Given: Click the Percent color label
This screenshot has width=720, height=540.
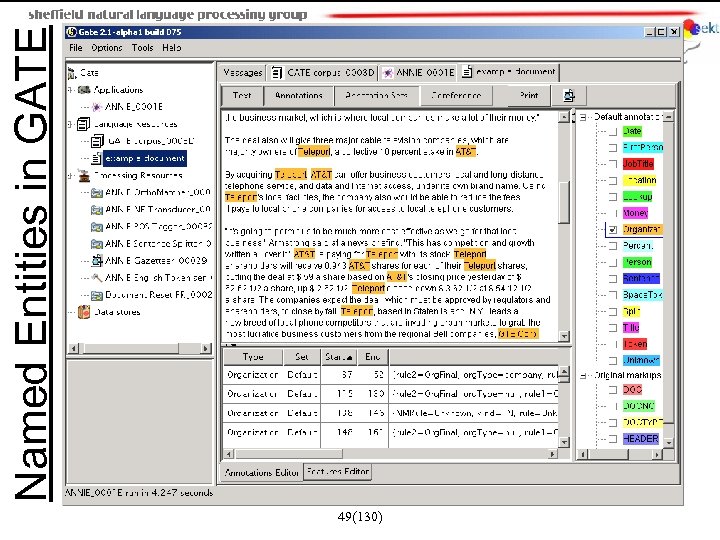Looking at the screenshot, I should point(638,246).
